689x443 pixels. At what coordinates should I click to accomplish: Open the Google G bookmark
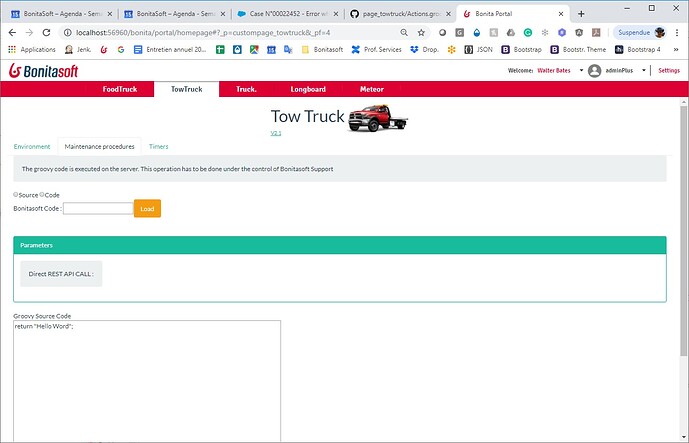121,50
